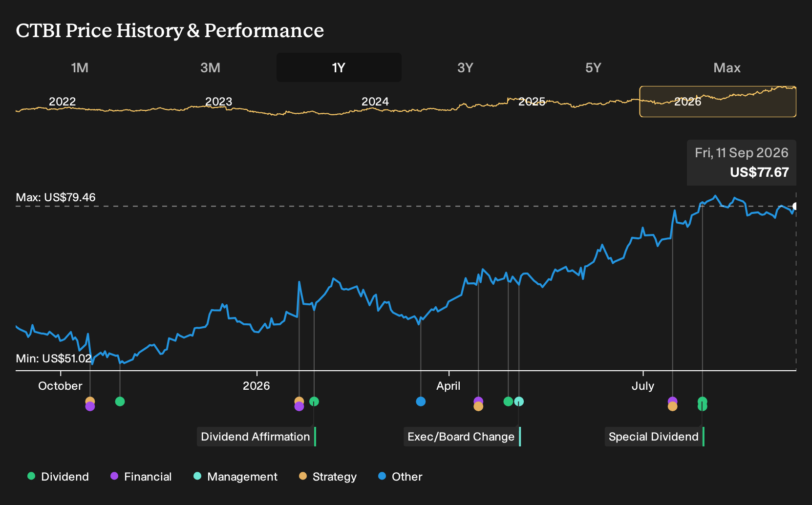This screenshot has width=812, height=505.
Task: Click the Fri, 11 Sep 2026 date text
Action: [742, 153]
